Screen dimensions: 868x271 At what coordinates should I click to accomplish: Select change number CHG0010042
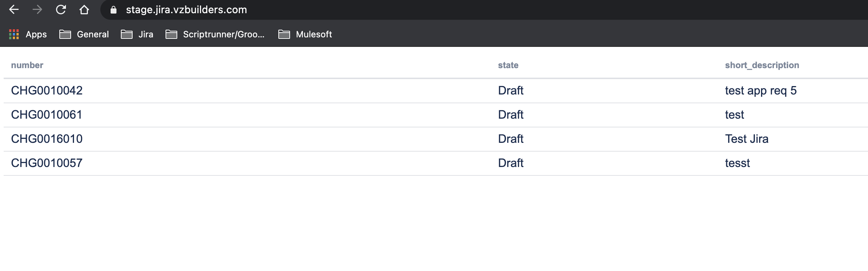[47, 90]
